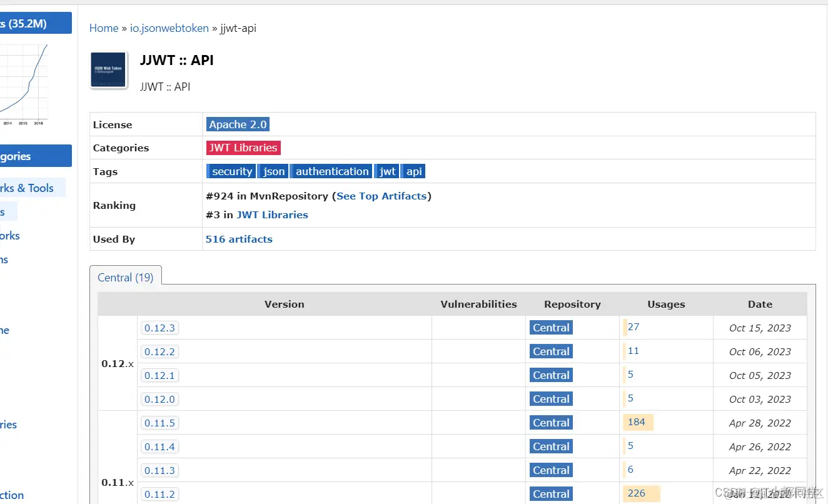828x504 pixels.
Task: Click the Vulnerabilities column header
Action: point(478,305)
